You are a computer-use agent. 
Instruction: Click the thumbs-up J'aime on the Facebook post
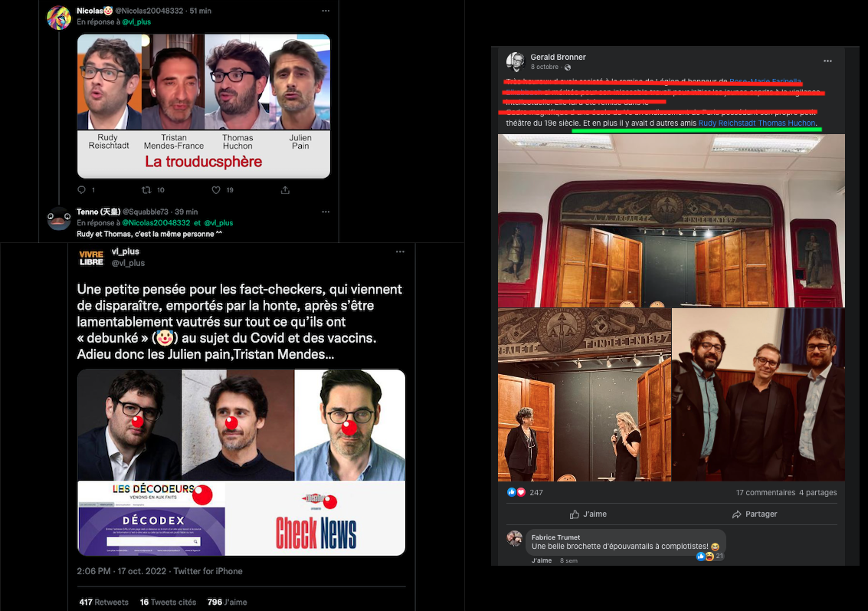click(588, 514)
